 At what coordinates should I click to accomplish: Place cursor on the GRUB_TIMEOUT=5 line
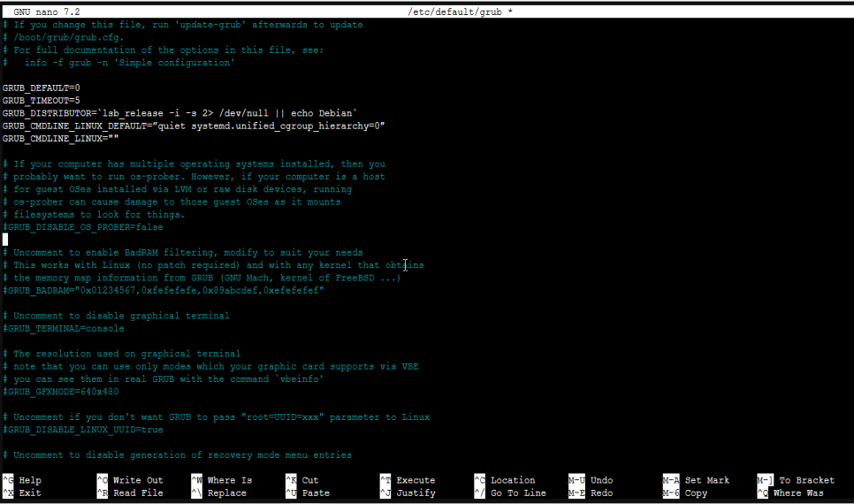[x=42, y=101]
